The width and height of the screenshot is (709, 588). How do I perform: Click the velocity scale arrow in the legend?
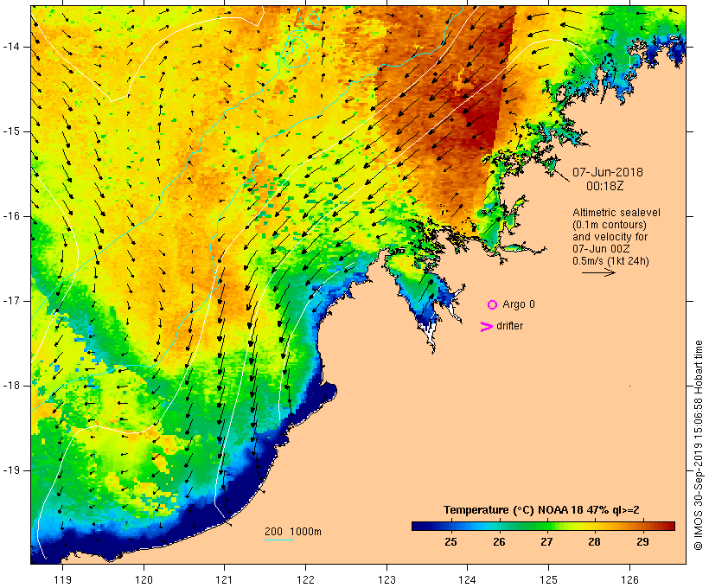pyautogui.click(x=598, y=272)
